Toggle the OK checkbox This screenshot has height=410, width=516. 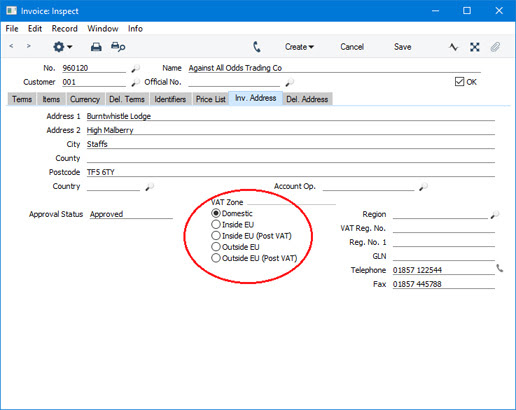click(x=459, y=82)
